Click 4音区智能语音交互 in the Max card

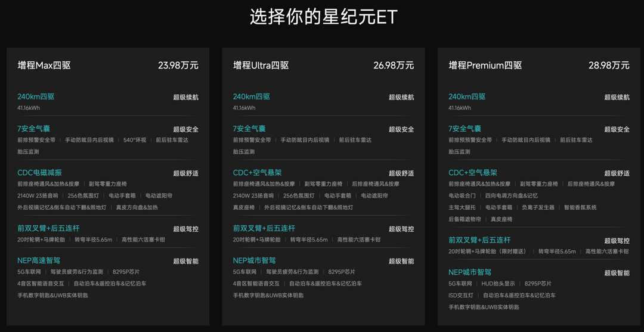41,284
